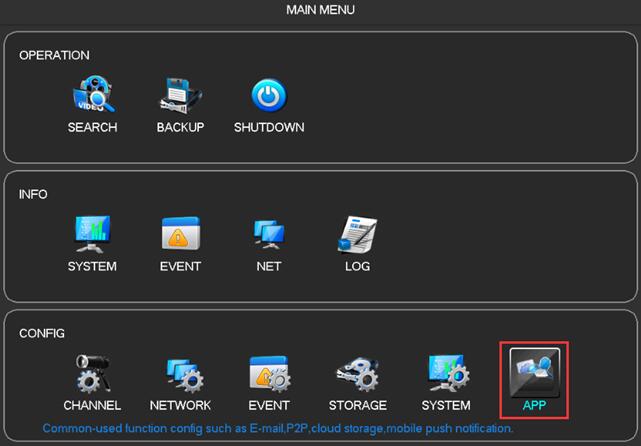The height and width of the screenshot is (446, 641).
Task: Open the NET computers icon
Action: (x=268, y=235)
